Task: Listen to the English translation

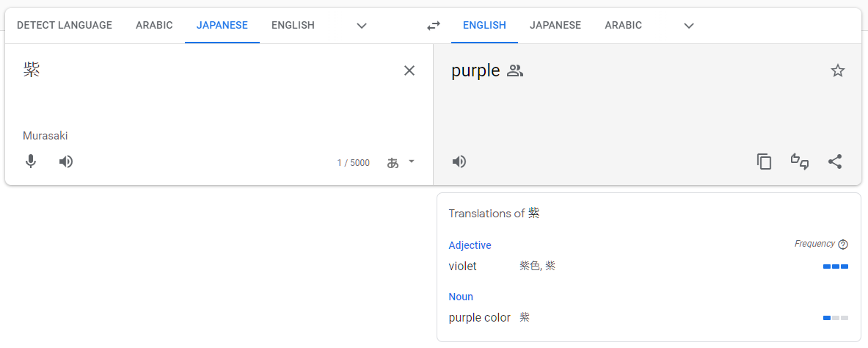Action: 459,162
